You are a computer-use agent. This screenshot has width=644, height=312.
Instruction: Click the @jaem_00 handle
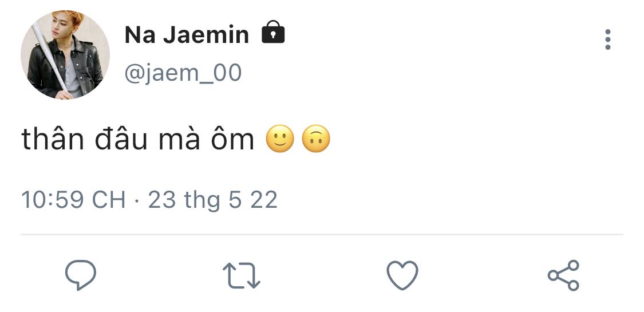tap(183, 73)
